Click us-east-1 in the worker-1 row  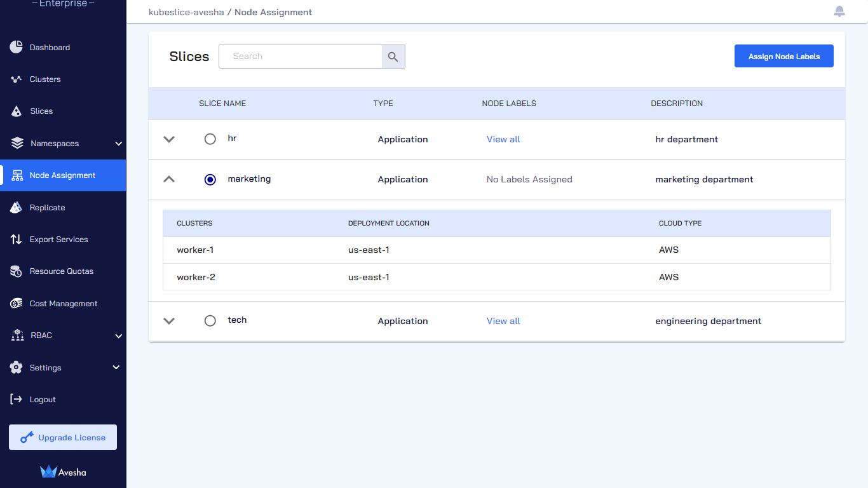point(369,250)
